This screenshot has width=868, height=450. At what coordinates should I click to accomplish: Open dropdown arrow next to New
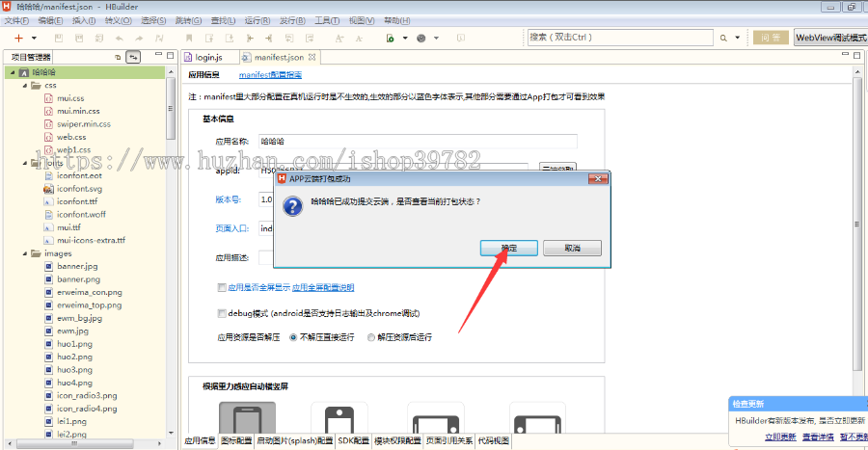[34, 39]
